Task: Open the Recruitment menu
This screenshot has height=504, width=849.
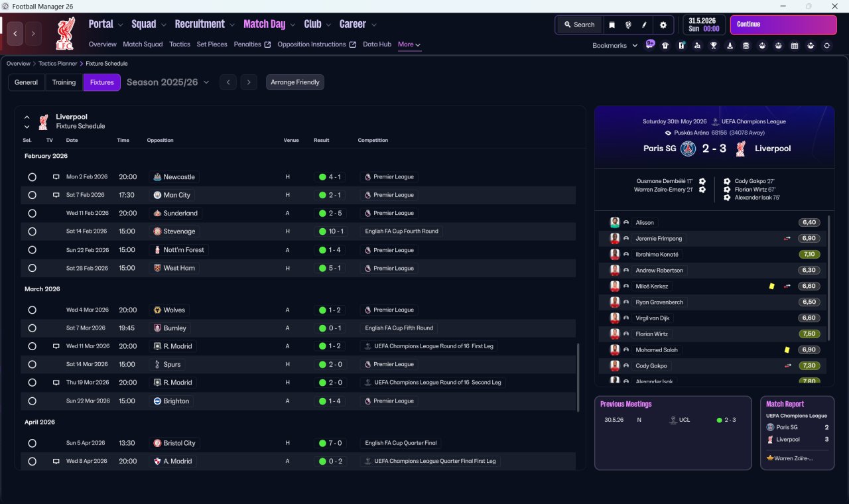Action: coord(204,24)
